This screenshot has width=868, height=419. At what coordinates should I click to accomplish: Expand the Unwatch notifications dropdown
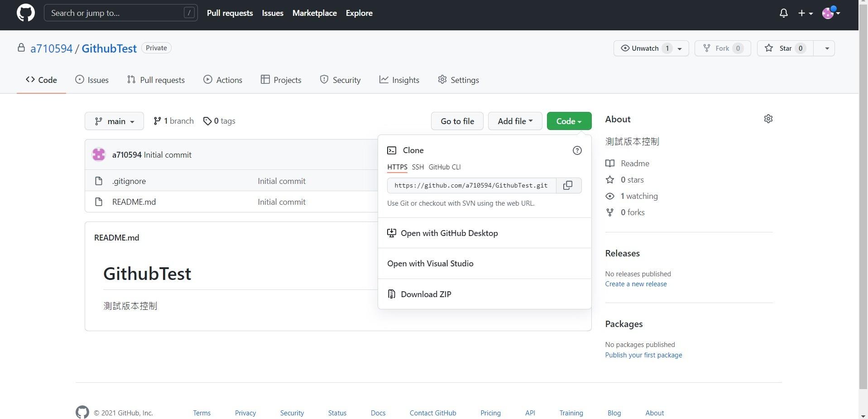coord(651,48)
